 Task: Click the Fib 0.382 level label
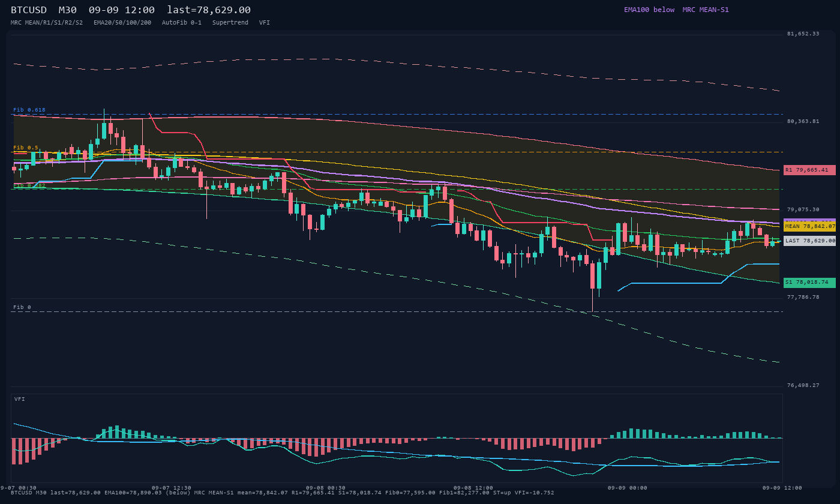coord(29,185)
